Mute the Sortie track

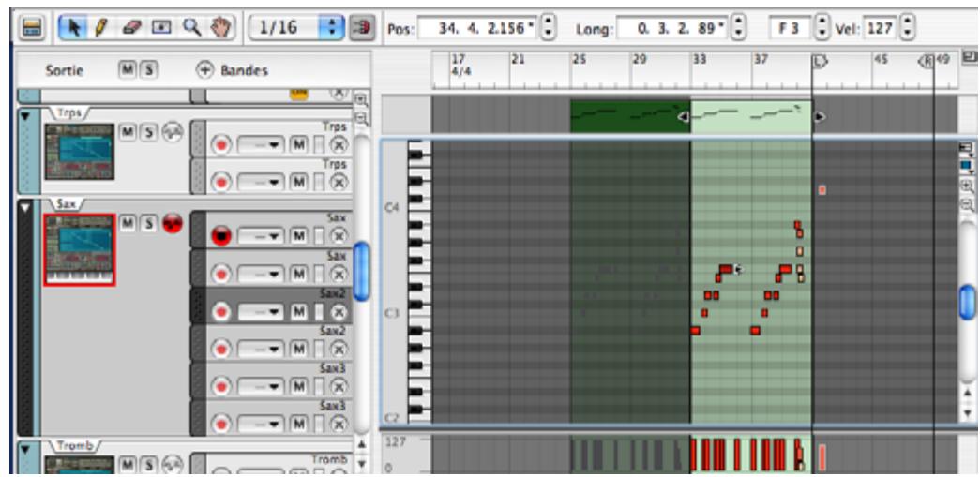[126, 70]
